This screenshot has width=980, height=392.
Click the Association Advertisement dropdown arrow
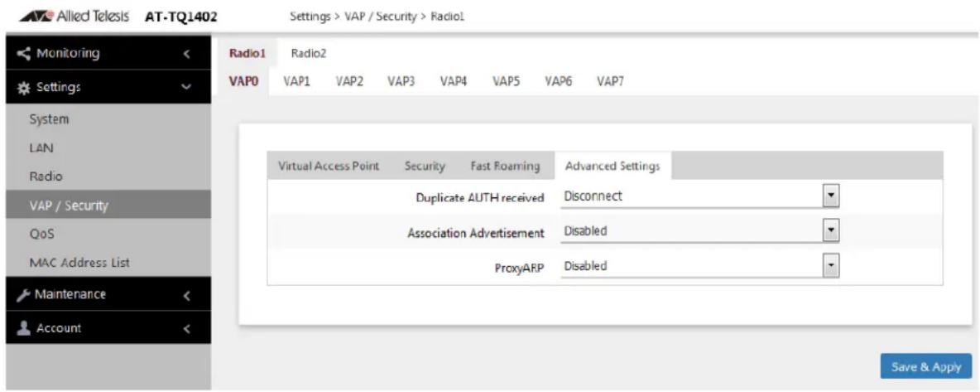point(831,232)
